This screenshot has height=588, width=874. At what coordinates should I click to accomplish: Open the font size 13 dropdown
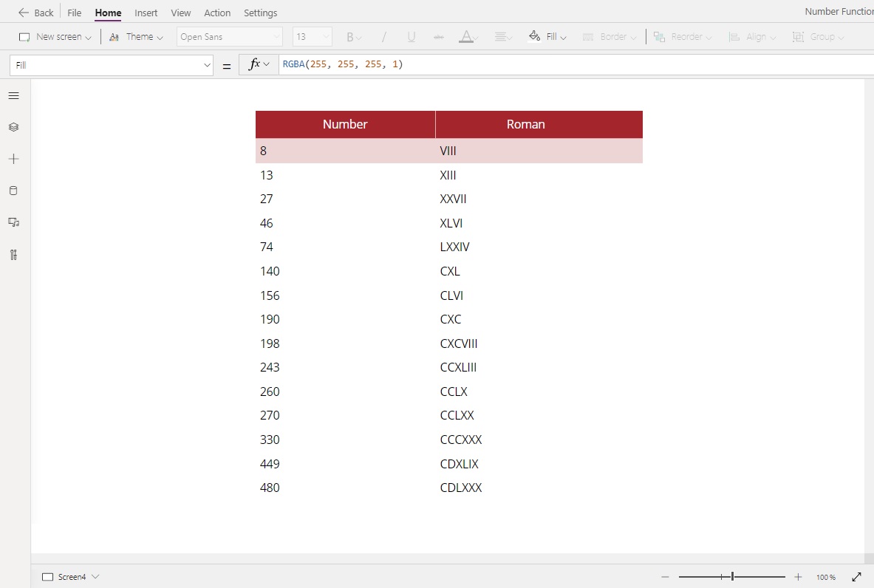tap(312, 37)
